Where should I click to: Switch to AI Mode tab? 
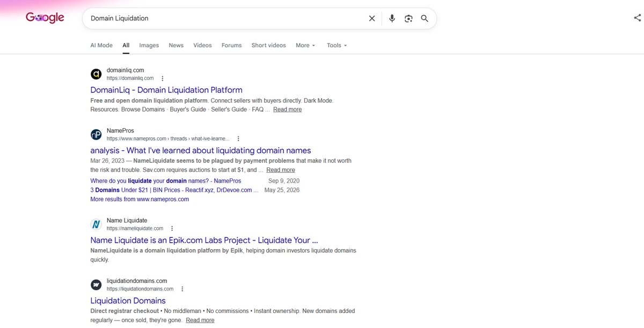(x=101, y=46)
